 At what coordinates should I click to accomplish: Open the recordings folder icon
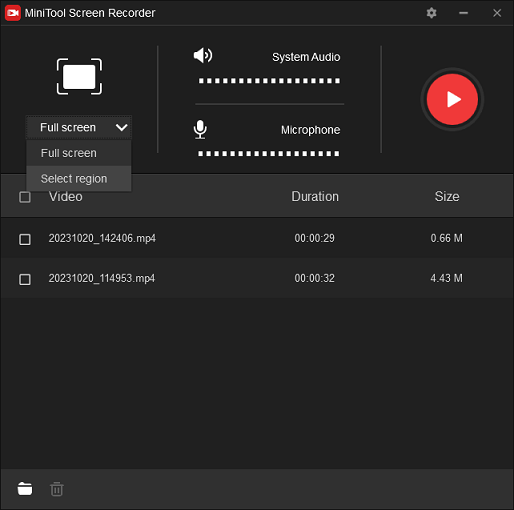25,489
